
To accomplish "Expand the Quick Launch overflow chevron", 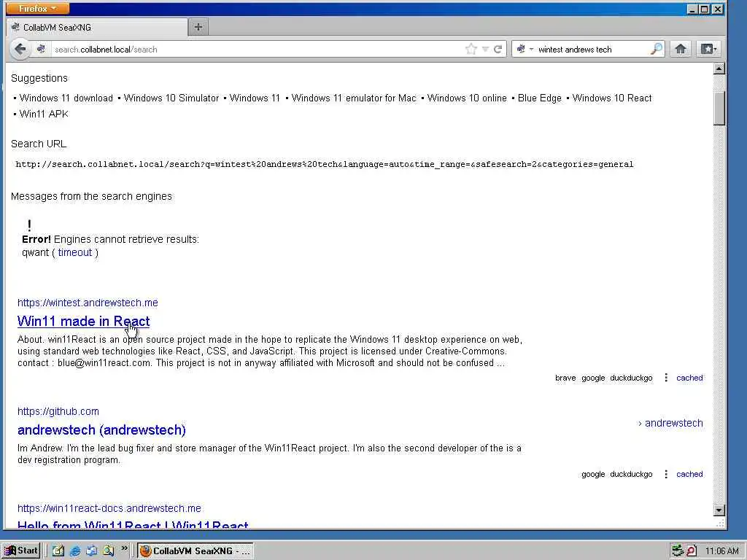I will pyautogui.click(x=124, y=548).
